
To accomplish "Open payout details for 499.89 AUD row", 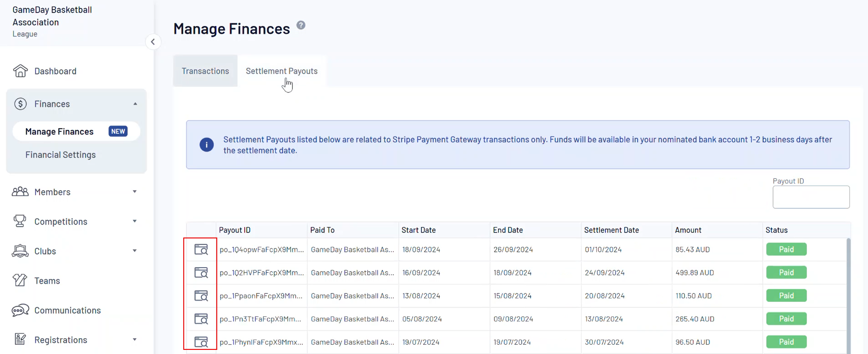I will coord(201,272).
